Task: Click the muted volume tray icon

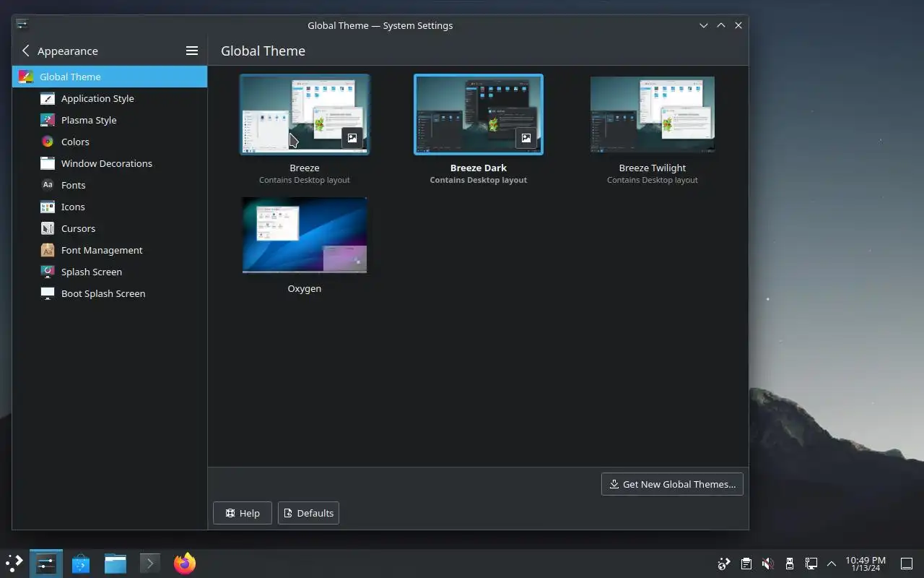Action: point(768,564)
